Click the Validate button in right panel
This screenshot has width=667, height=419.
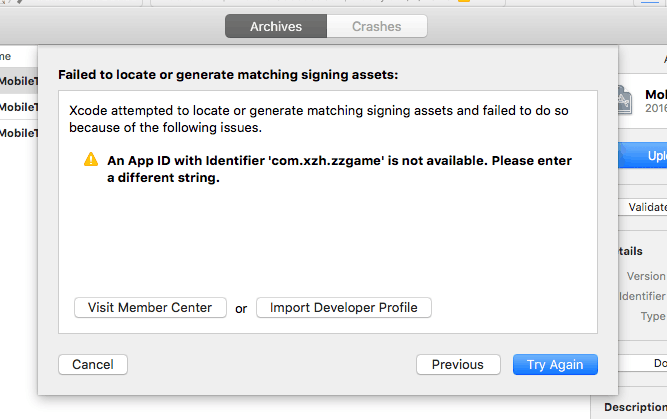(x=646, y=207)
